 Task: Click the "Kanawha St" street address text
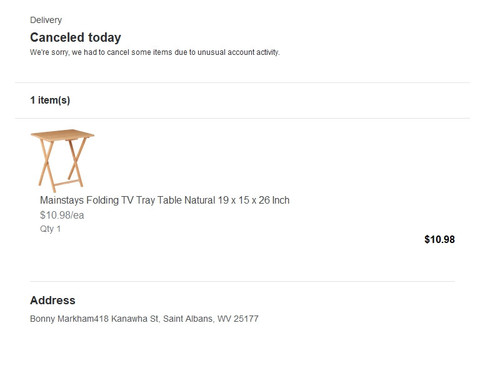135,319
